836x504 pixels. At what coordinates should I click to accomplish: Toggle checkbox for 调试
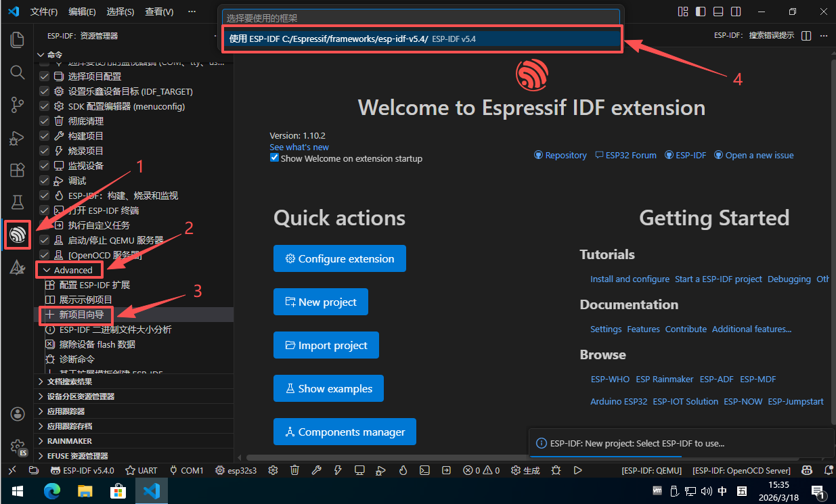pos(45,181)
